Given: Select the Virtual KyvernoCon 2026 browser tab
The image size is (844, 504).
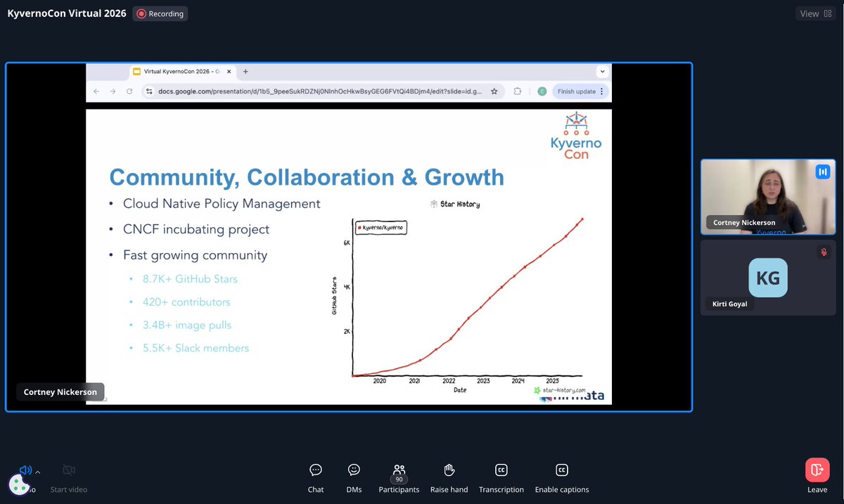Looking at the screenshot, I should click(183, 72).
